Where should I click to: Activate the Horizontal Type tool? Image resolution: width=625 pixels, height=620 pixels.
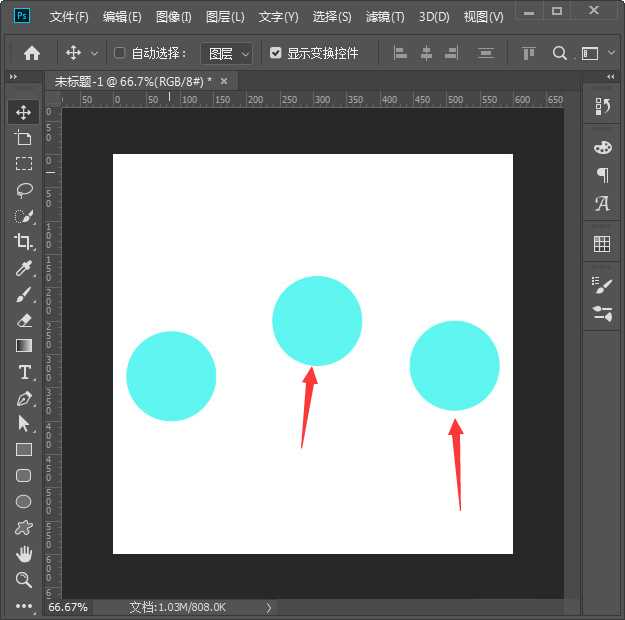[24, 372]
